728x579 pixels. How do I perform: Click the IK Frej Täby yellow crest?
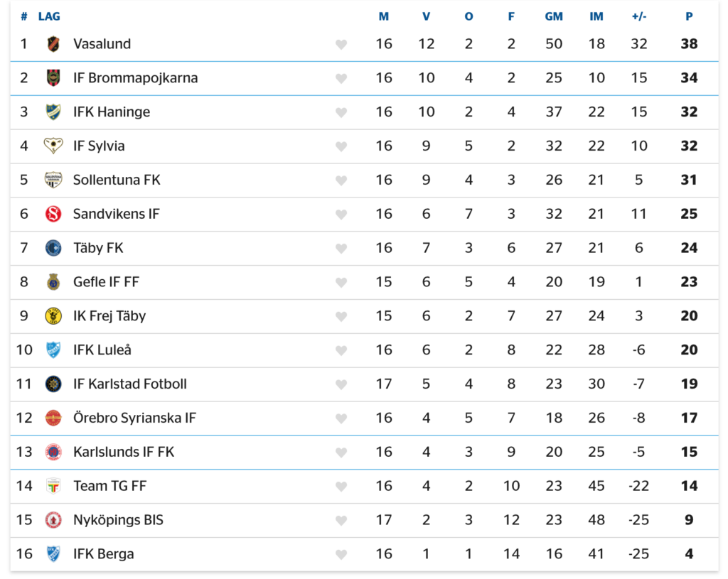[x=53, y=316]
